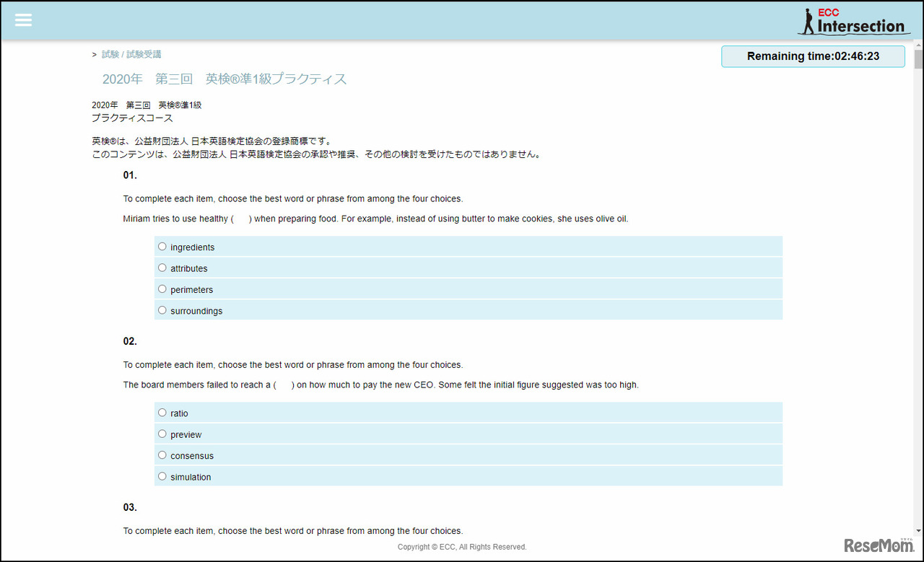The width and height of the screenshot is (924, 562).
Task: Click the scrollbar up arrow
Action: (x=918, y=45)
